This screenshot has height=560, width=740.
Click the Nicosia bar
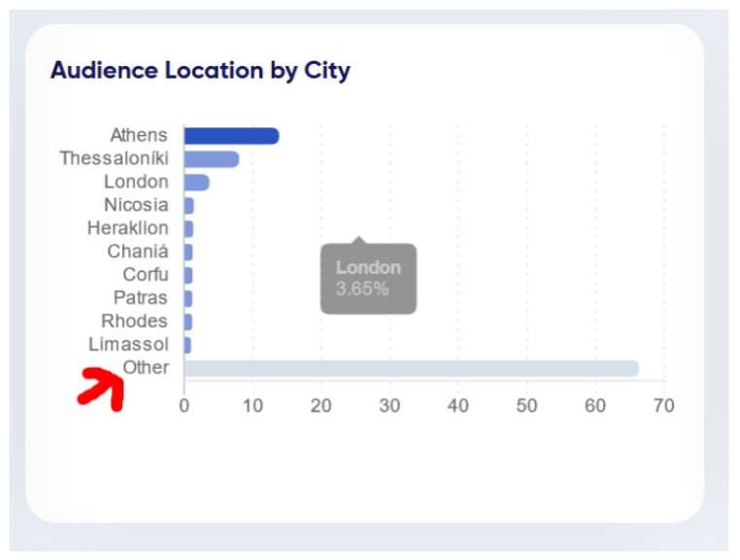[188, 206]
